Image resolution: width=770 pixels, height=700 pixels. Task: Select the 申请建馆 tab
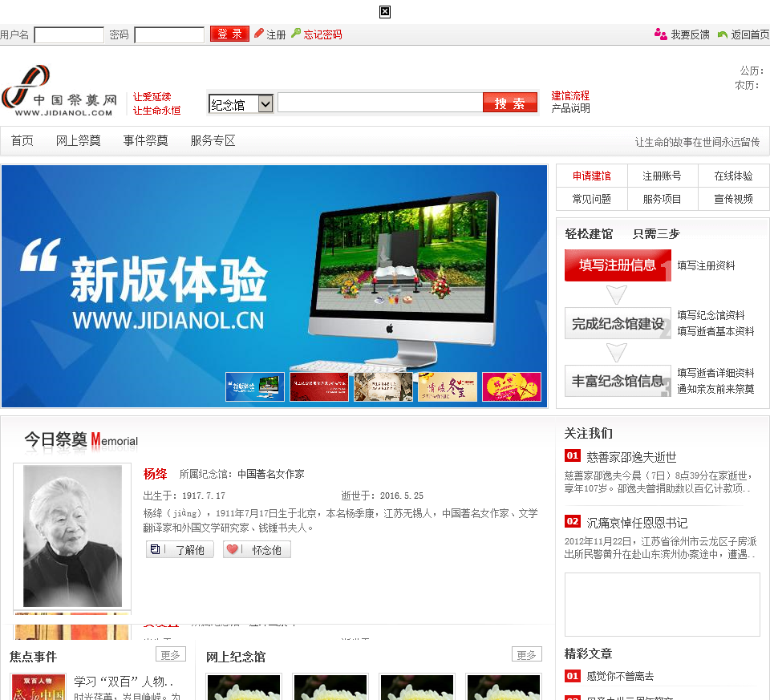pyautogui.click(x=592, y=176)
